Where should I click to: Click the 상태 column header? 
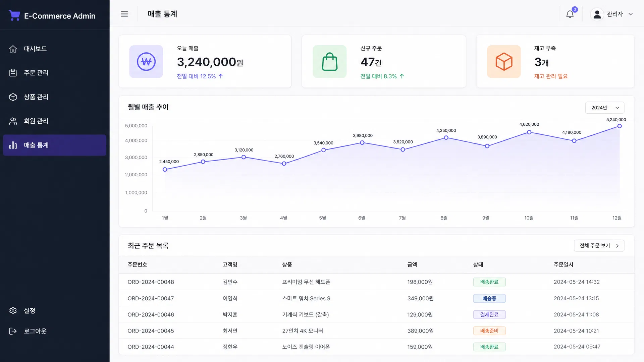click(478, 265)
